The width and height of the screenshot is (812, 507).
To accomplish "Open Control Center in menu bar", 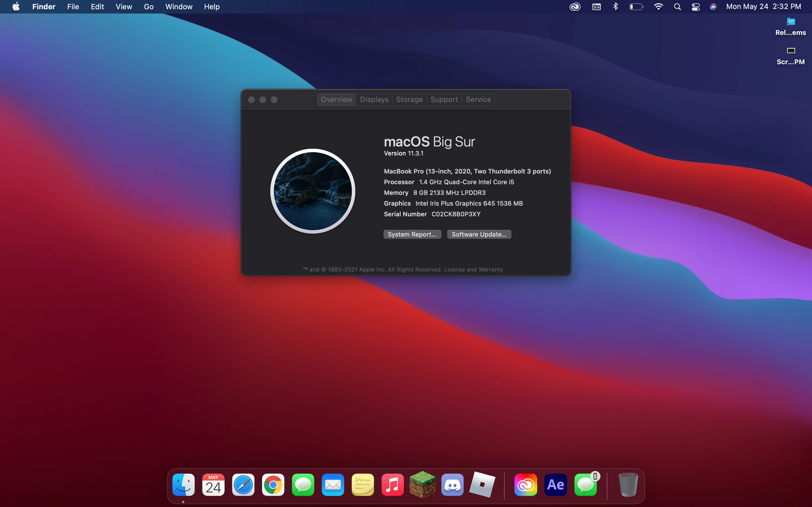I will coord(696,7).
